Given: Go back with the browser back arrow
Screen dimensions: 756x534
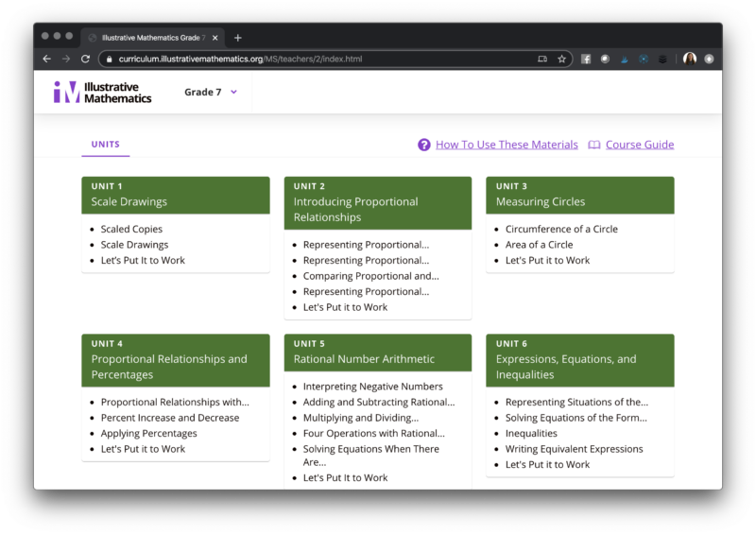Looking at the screenshot, I should pos(47,59).
